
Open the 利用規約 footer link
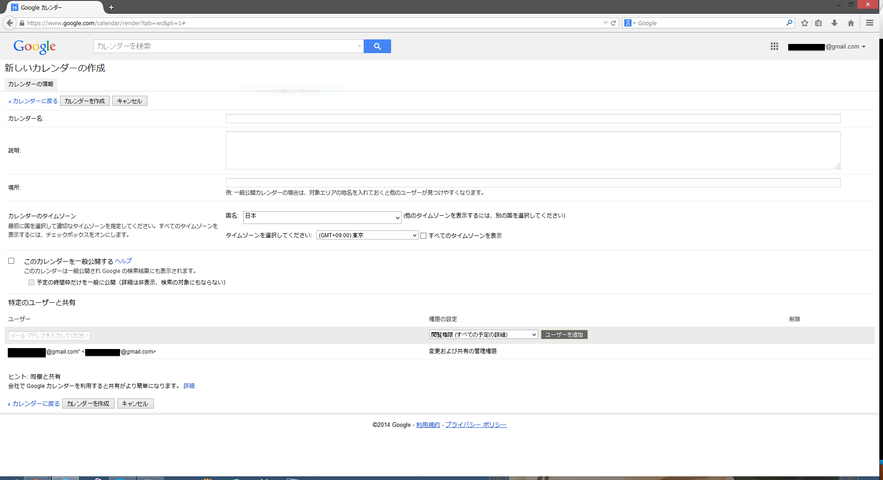[428, 425]
